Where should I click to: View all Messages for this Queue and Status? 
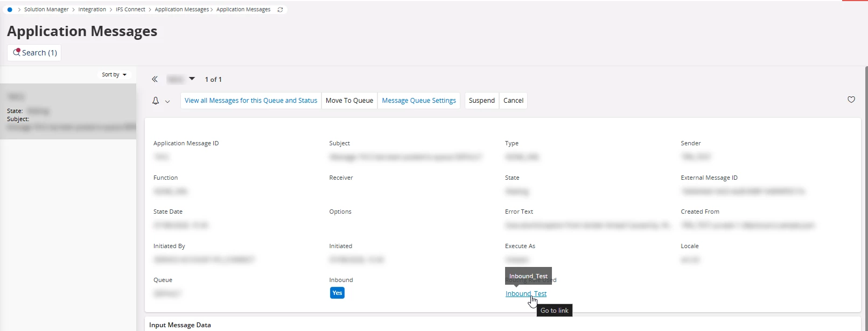pos(251,101)
